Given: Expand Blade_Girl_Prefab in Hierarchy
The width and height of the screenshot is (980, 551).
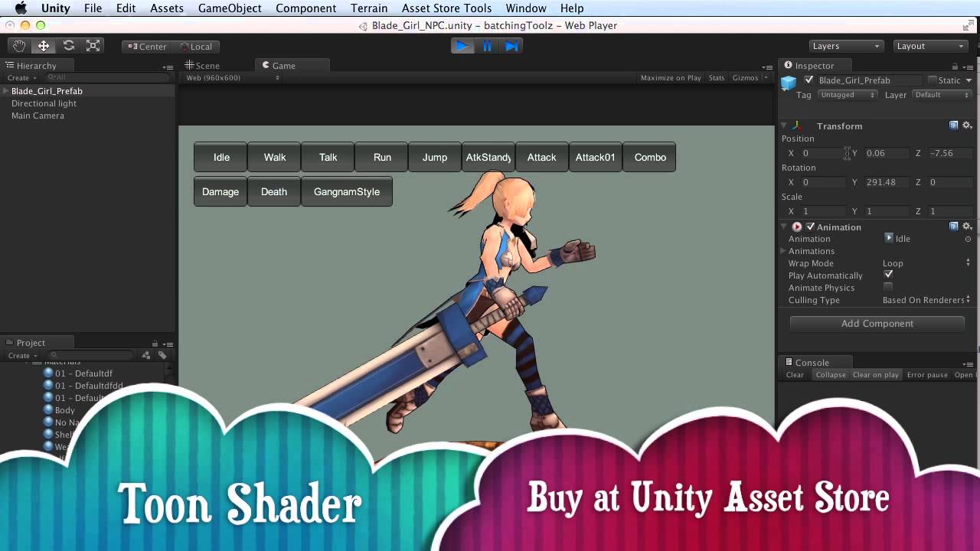Looking at the screenshot, I should (x=6, y=91).
